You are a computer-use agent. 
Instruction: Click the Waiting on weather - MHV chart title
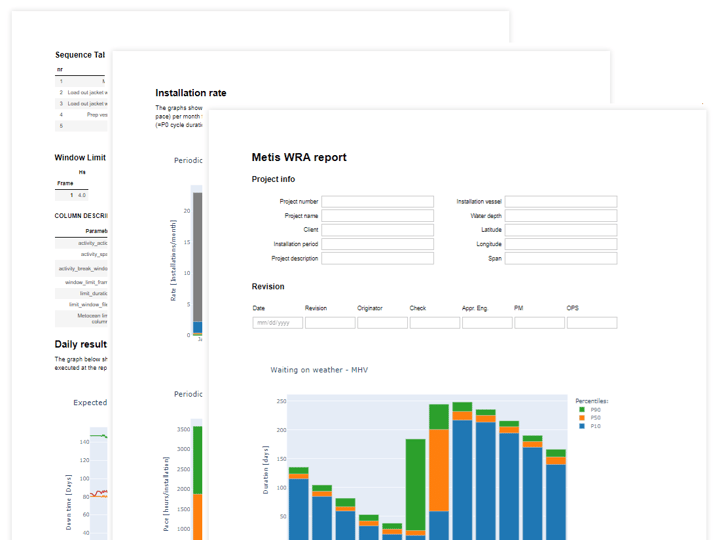click(x=319, y=370)
